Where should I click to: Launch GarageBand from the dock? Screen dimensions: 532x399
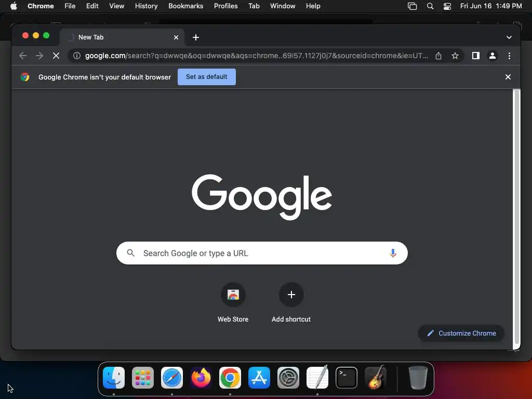coord(376,378)
